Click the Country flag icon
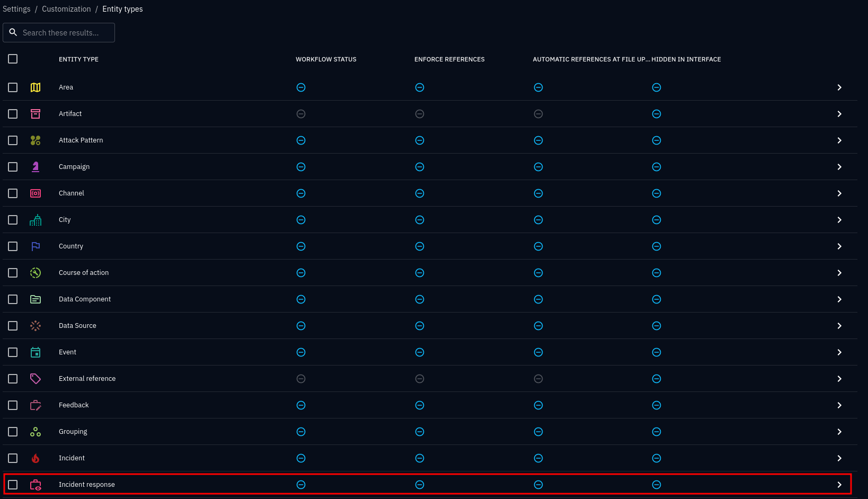868x499 pixels. pos(36,246)
